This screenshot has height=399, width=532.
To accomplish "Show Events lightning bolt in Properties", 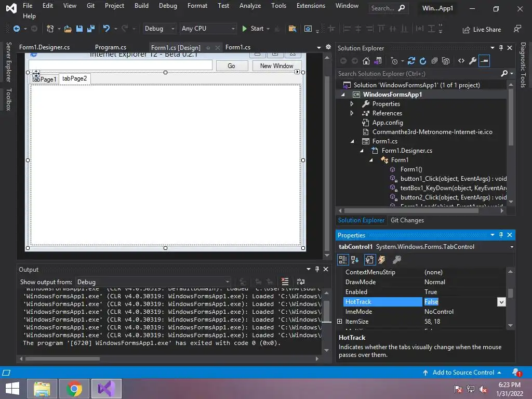I will 382,260.
